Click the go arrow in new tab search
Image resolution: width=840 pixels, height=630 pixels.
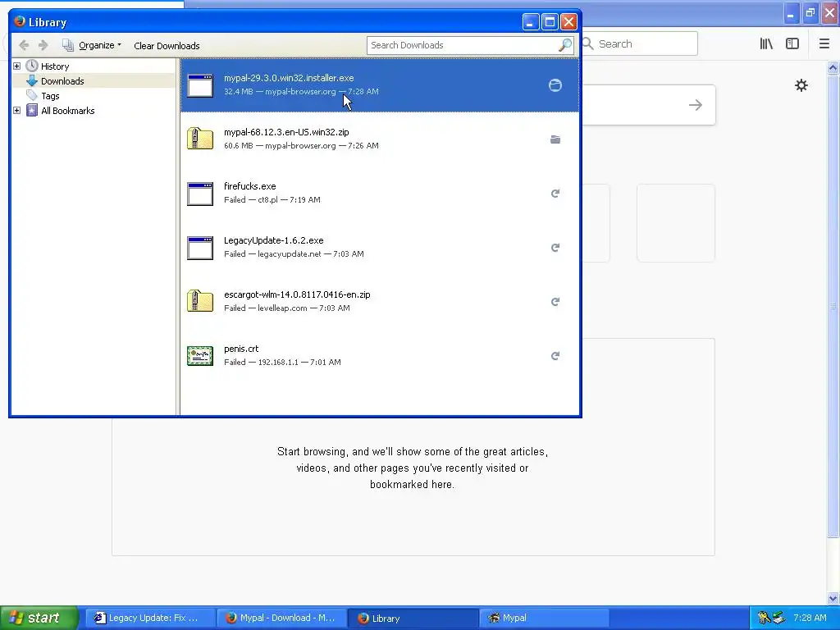point(696,105)
